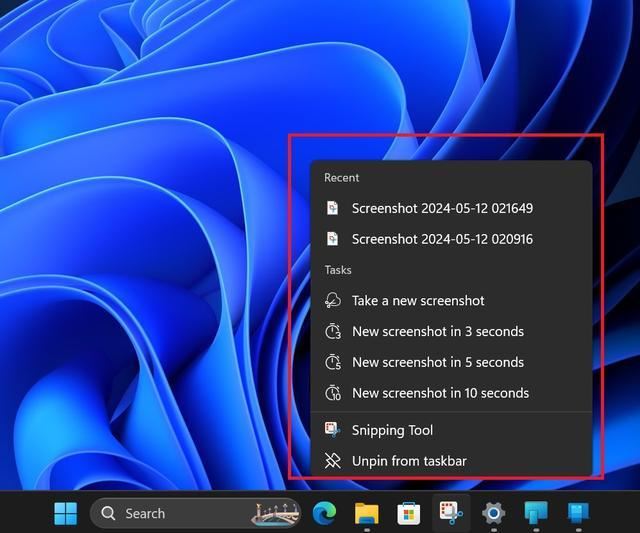Choose New screenshot in 3 seconds
This screenshot has height=533, width=640.
pyautogui.click(x=437, y=331)
